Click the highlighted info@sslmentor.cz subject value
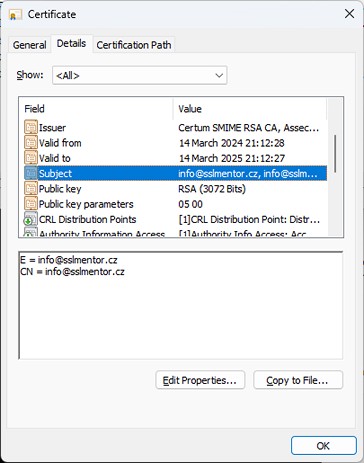 coord(248,174)
